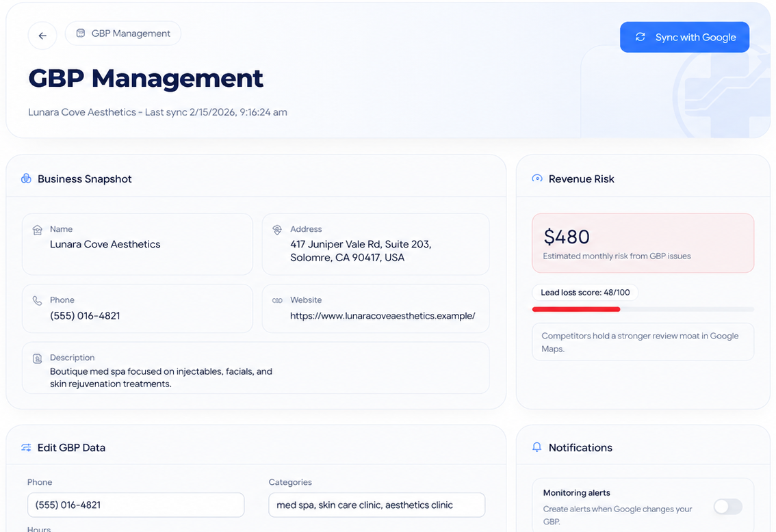The height and width of the screenshot is (532, 776).
Task: Click the breadcrumb storefront icon
Action: 80,33
